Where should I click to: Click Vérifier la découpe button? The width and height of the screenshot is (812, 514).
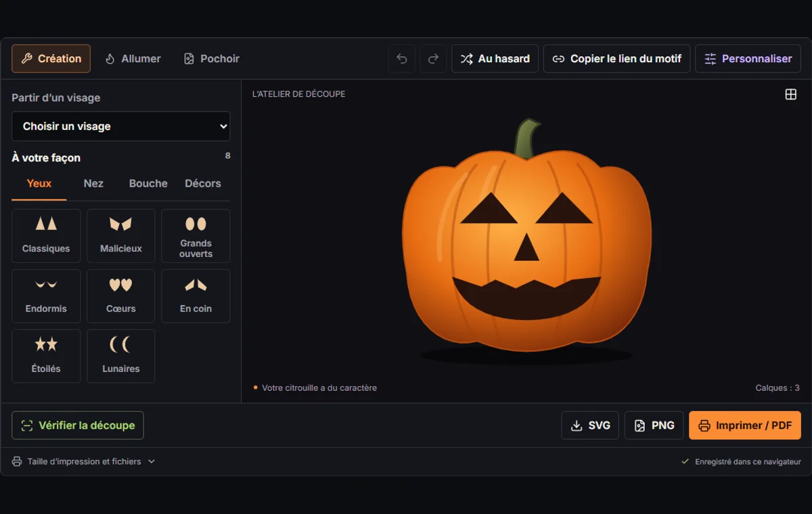(x=78, y=425)
